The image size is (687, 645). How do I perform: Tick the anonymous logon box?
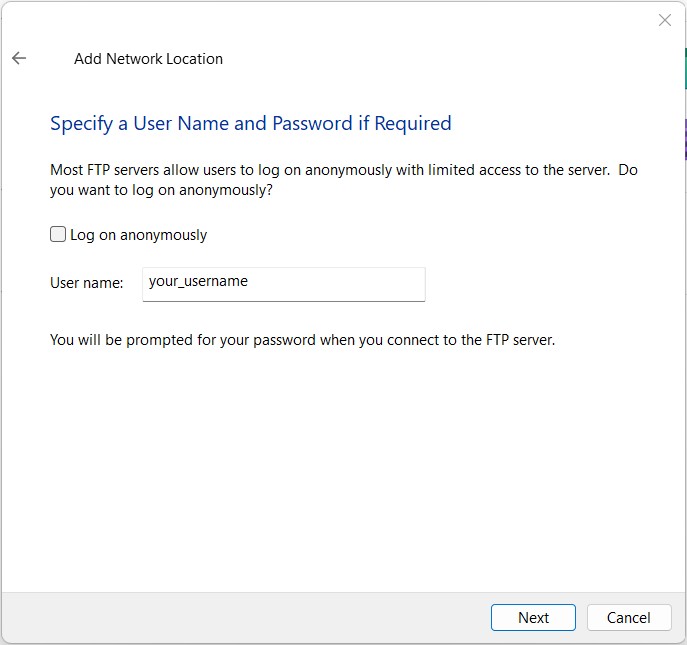pyautogui.click(x=58, y=234)
